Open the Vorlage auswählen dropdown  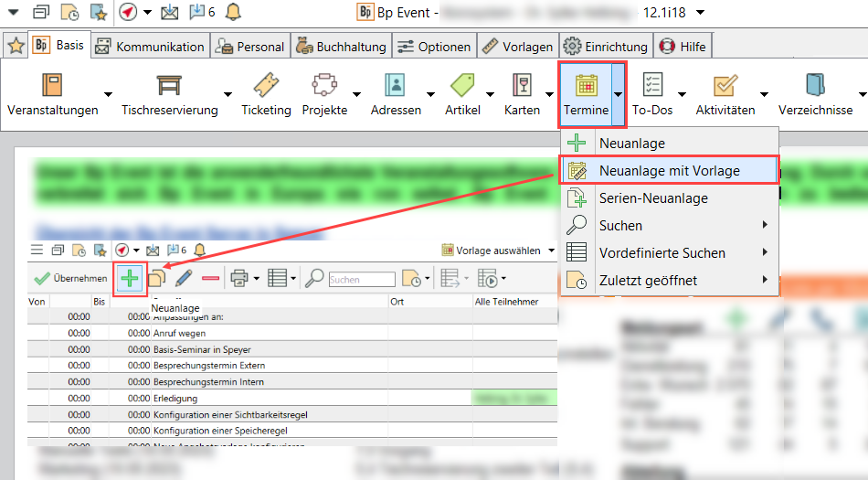pos(498,251)
